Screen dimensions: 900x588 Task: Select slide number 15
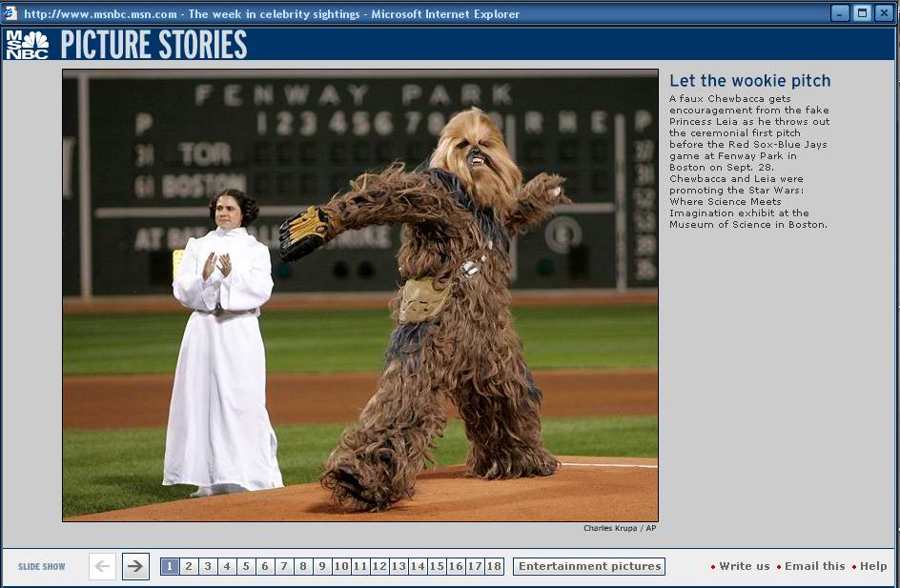point(437,566)
